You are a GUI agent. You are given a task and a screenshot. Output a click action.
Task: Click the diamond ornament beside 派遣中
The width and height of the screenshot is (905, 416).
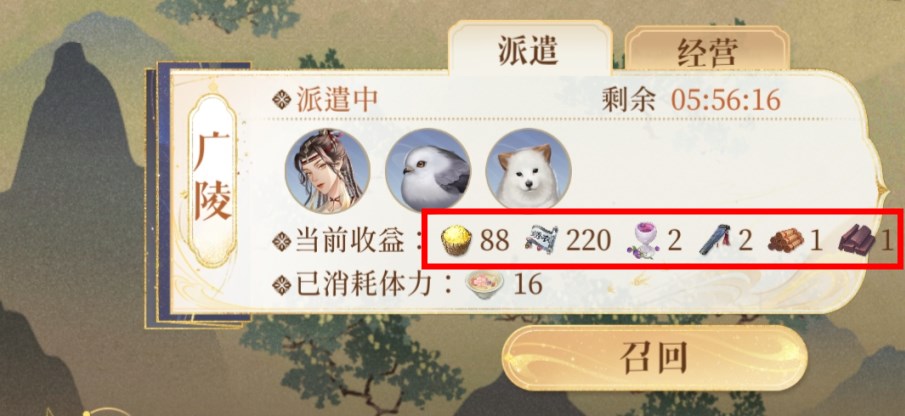[281, 100]
